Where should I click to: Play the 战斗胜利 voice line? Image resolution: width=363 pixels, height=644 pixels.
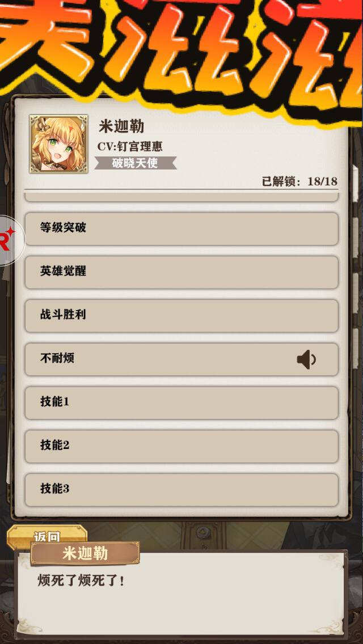click(181, 316)
